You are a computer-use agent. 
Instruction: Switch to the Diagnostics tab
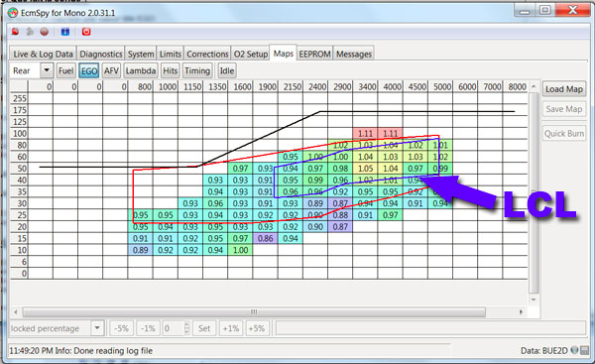[x=101, y=54]
